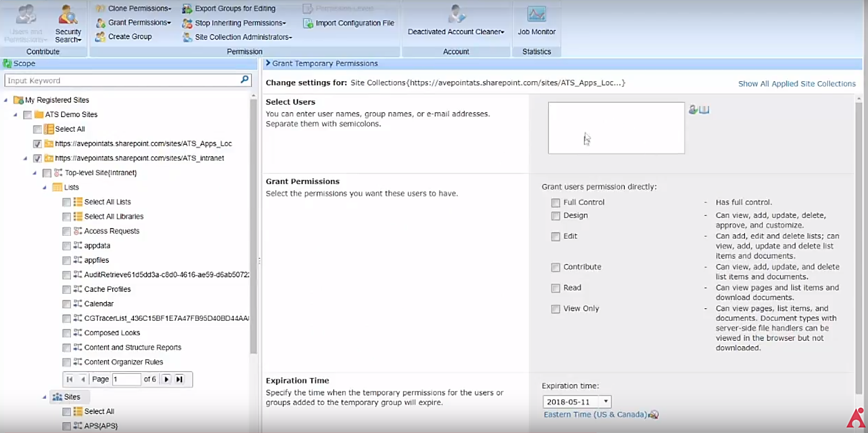Open the expiration date dropdown

[606, 402]
